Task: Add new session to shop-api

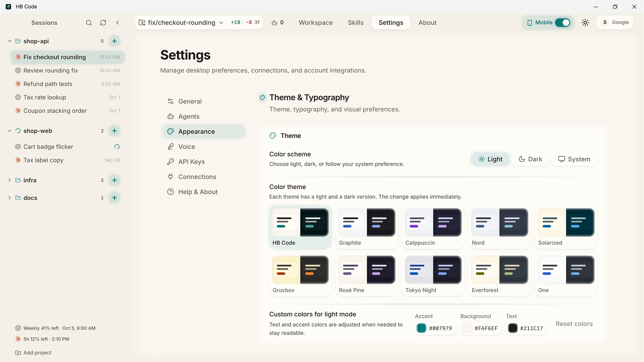Action: (114, 41)
